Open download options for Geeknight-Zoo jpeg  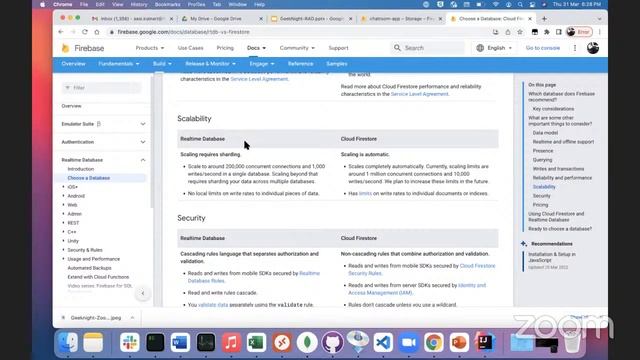coord(132,318)
